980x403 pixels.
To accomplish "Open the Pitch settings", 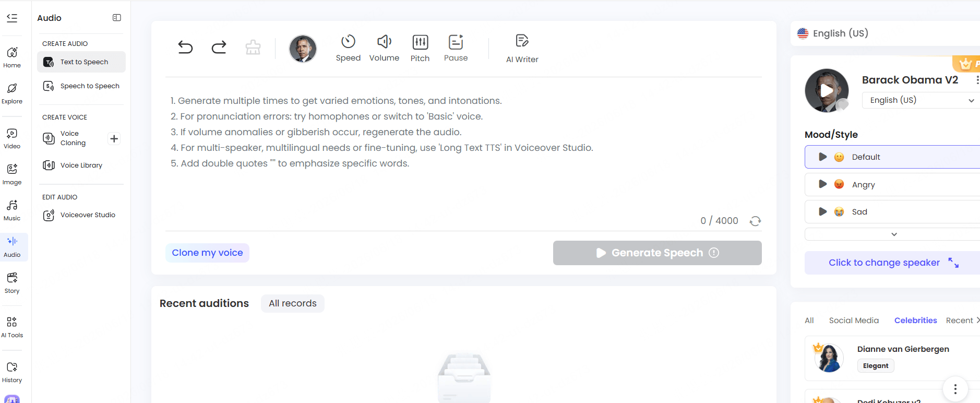I will click(420, 48).
